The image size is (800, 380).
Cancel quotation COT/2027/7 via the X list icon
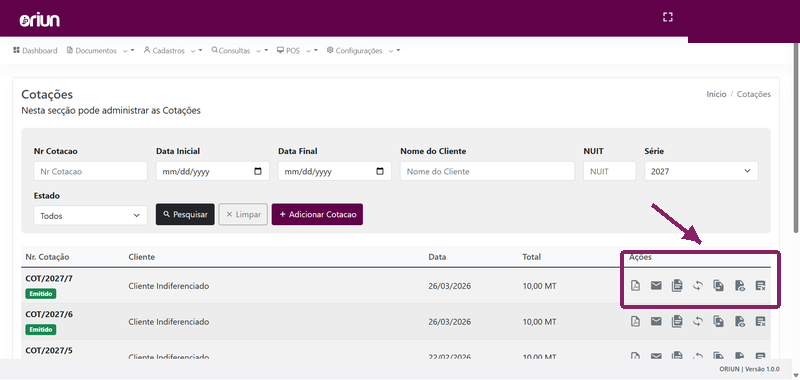point(760,286)
